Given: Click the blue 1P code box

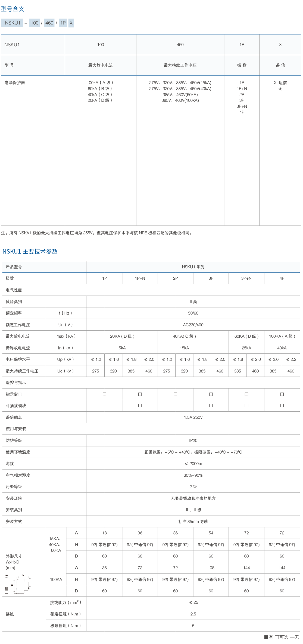Looking at the screenshot, I should (x=63, y=23).
